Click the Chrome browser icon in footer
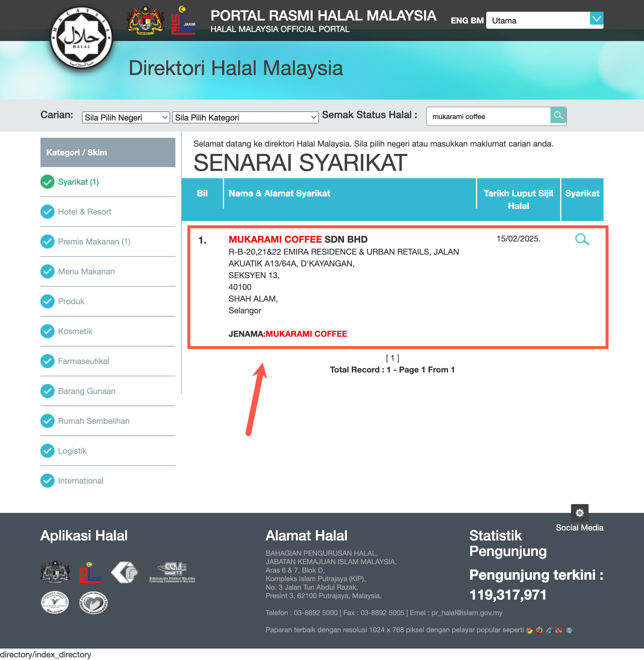This screenshot has width=644, height=660. [529, 630]
